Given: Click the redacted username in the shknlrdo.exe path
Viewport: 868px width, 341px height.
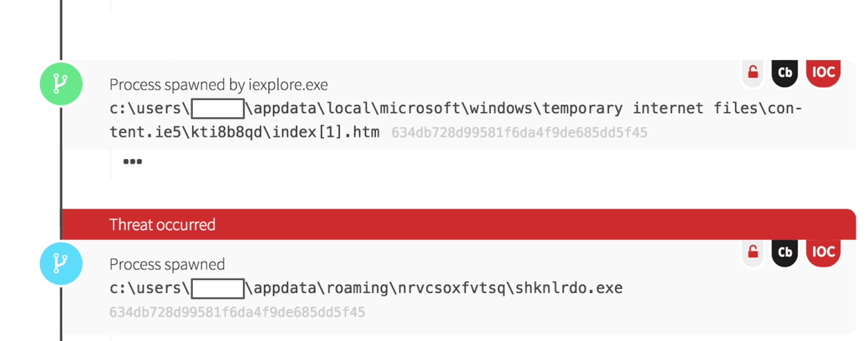Looking at the screenshot, I should (x=218, y=289).
